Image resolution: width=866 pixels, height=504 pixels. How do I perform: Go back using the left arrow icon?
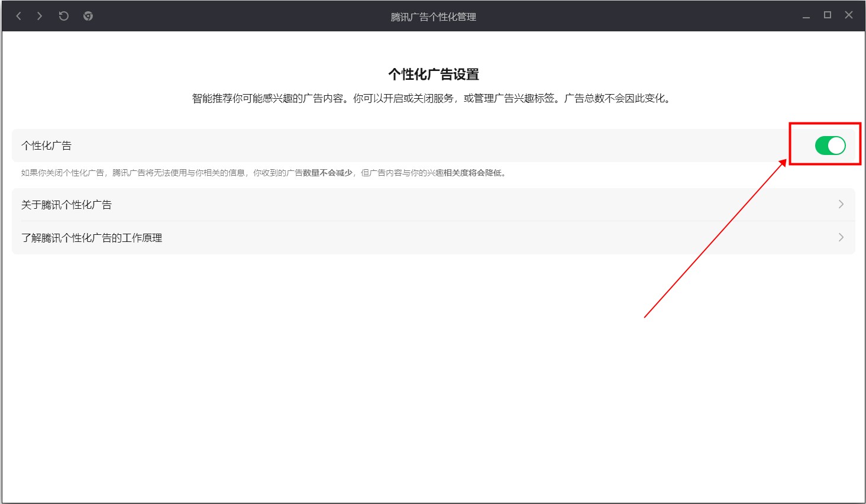(19, 16)
